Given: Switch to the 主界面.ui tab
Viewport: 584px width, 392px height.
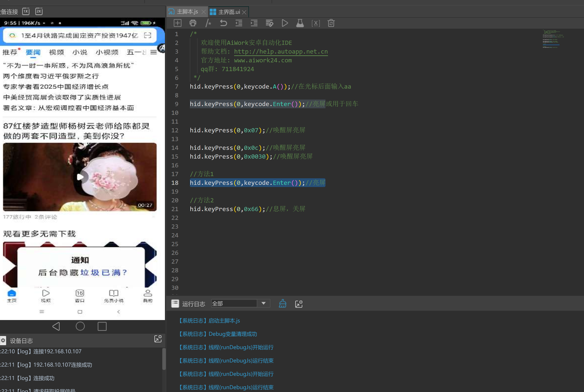Looking at the screenshot, I should pos(229,12).
